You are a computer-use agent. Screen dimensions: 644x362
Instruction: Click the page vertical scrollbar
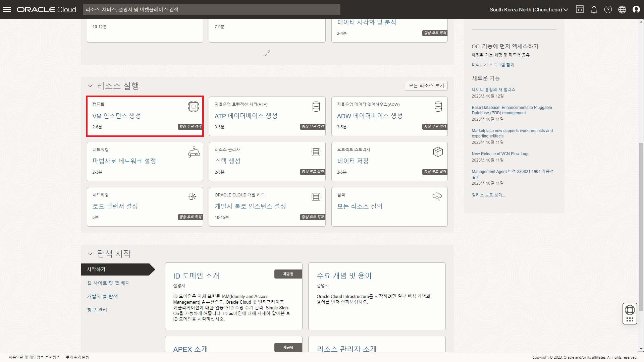pyautogui.click(x=641, y=226)
